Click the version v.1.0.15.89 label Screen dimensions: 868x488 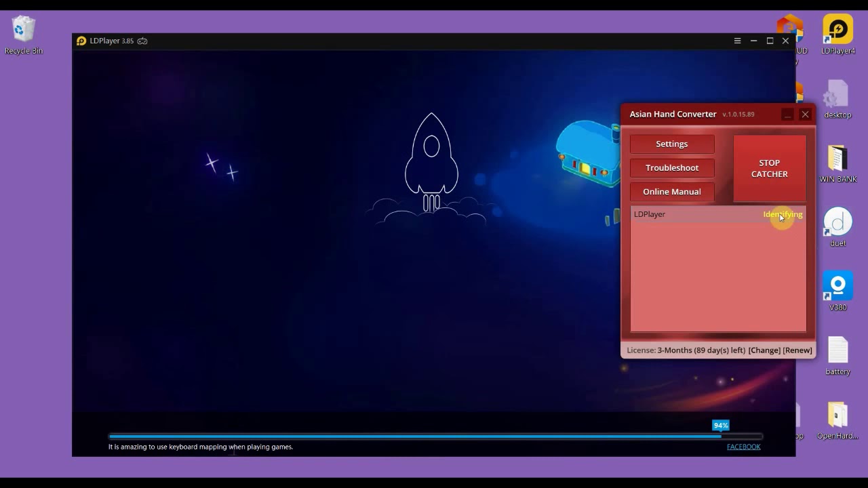tap(738, 115)
